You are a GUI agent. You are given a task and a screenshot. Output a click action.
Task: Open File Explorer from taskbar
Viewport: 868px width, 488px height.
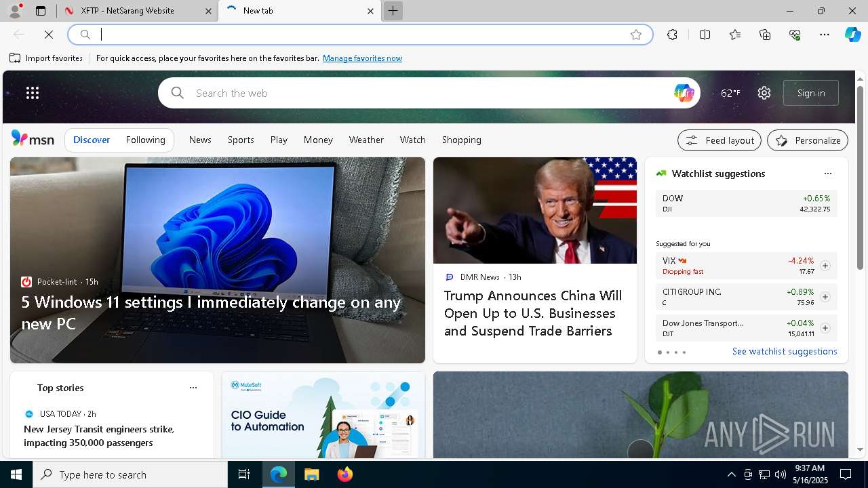311,474
